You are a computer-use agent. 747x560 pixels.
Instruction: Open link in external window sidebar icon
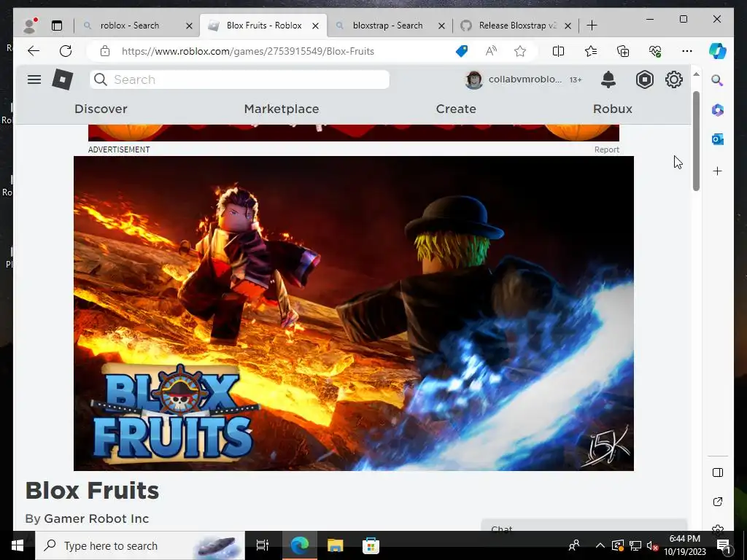(718, 502)
